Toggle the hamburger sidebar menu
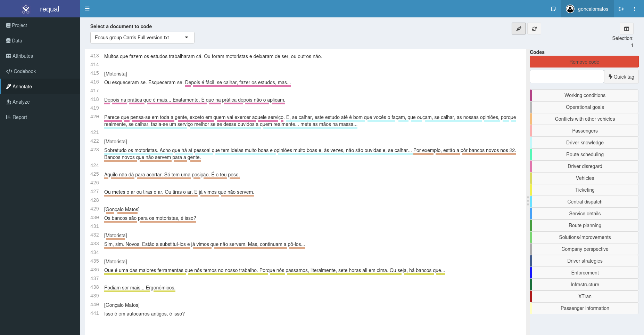This screenshot has width=644, height=335. (87, 9)
